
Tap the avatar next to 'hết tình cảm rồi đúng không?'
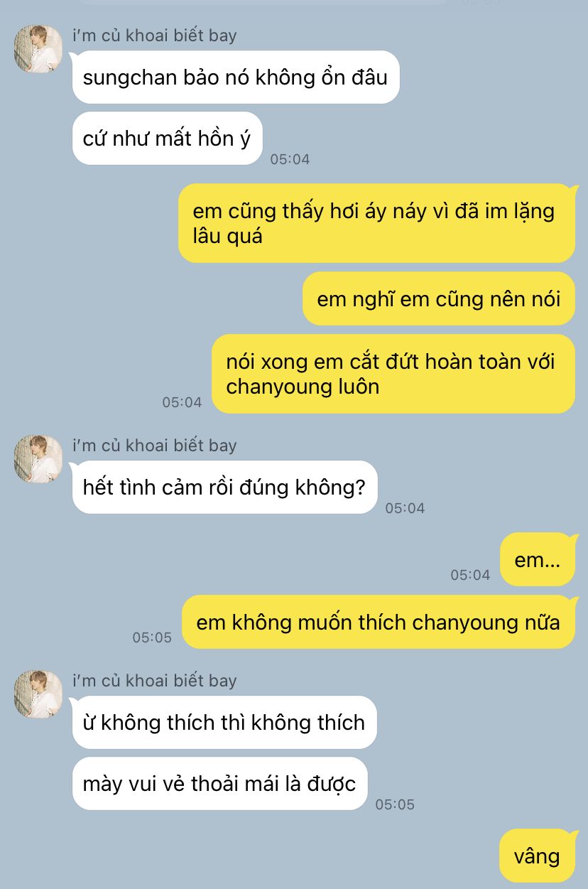click(x=38, y=459)
